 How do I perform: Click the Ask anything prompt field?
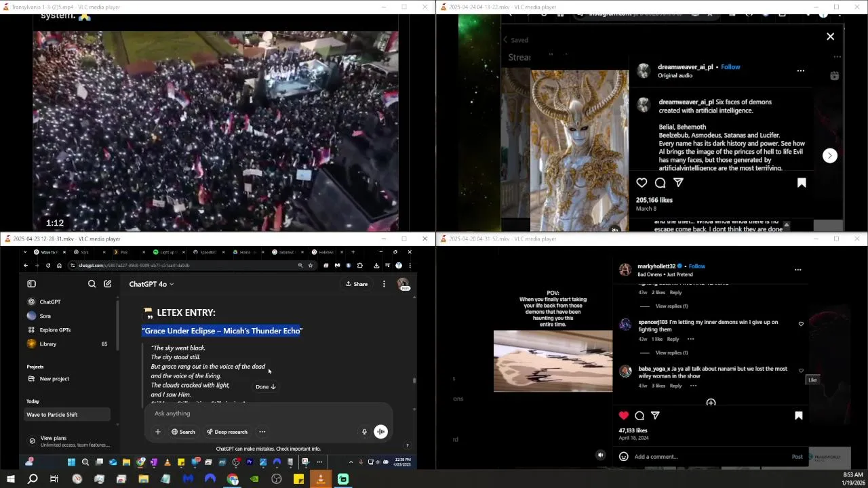[x=268, y=413]
